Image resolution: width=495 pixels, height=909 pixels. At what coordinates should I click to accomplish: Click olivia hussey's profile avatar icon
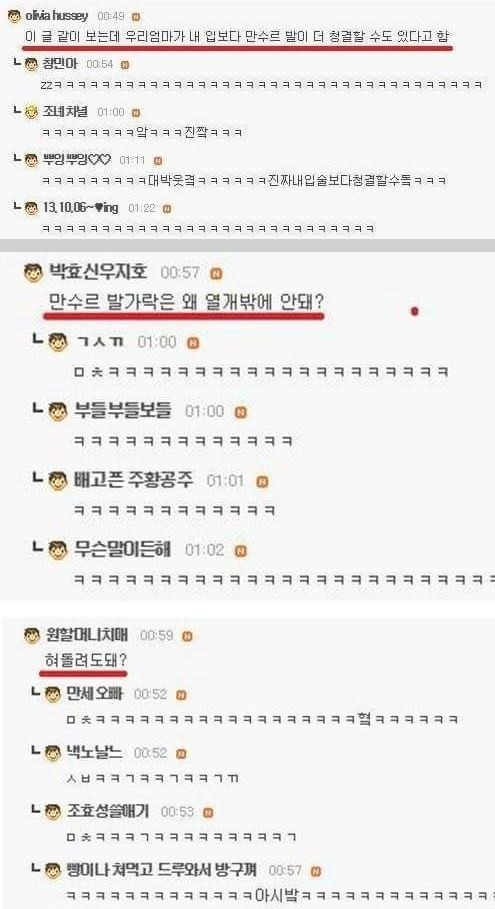click(x=14, y=16)
